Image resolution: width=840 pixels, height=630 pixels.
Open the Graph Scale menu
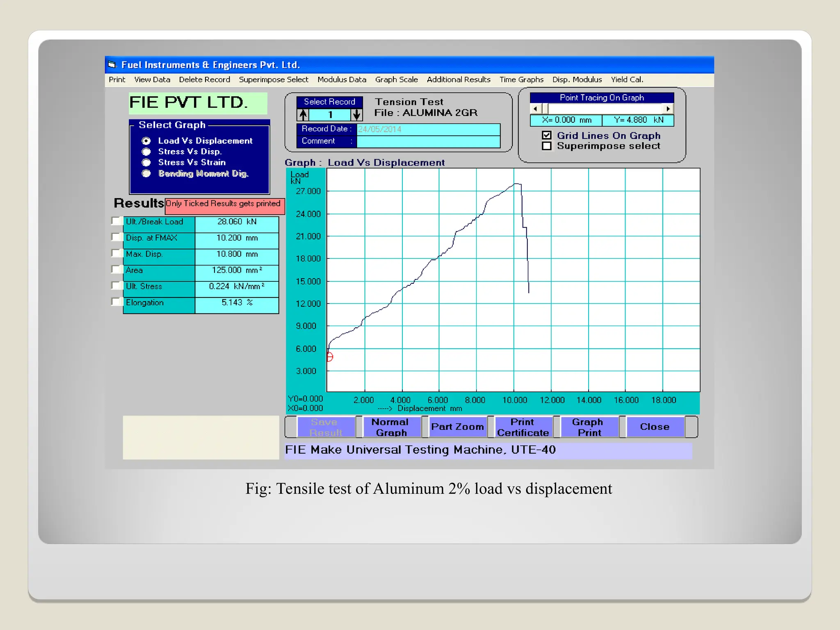(x=396, y=80)
